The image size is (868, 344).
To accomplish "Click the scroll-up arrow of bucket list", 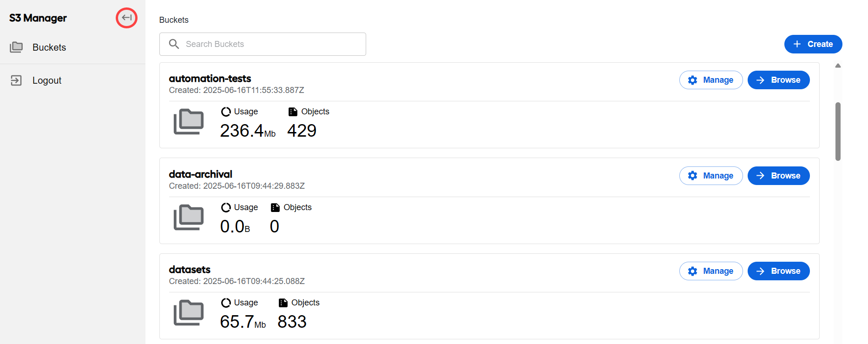I will pos(838,66).
